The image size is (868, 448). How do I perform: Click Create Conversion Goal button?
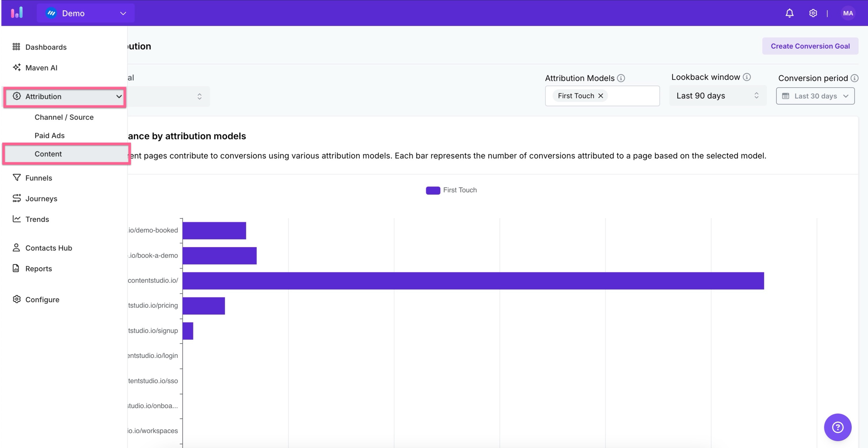(x=810, y=46)
